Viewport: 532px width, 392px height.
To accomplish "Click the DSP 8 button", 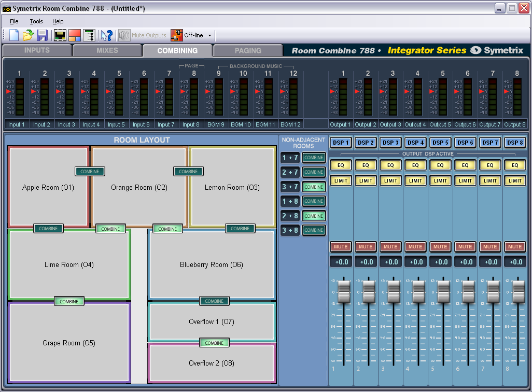I will tap(515, 143).
